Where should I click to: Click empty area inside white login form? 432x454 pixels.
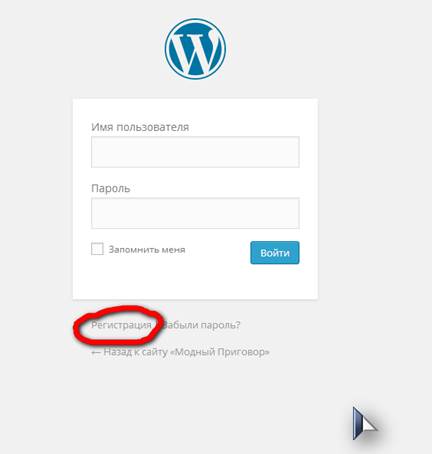pyautogui.click(x=195, y=282)
